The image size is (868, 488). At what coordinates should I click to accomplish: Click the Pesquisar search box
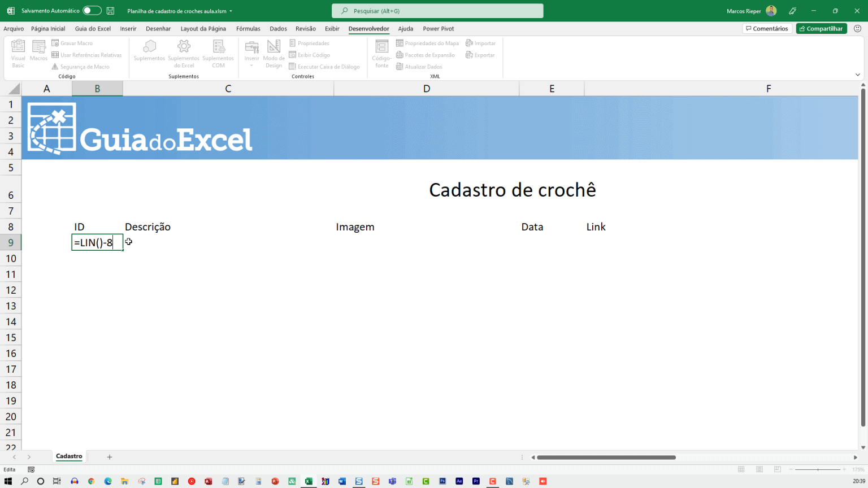437,10
